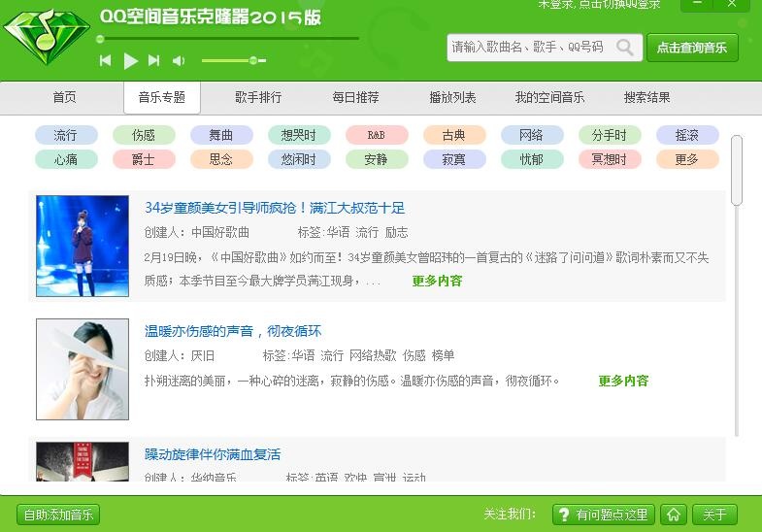Open the paper-plane woman thumbnail
Viewport: 762px width, 532px height.
(83, 369)
